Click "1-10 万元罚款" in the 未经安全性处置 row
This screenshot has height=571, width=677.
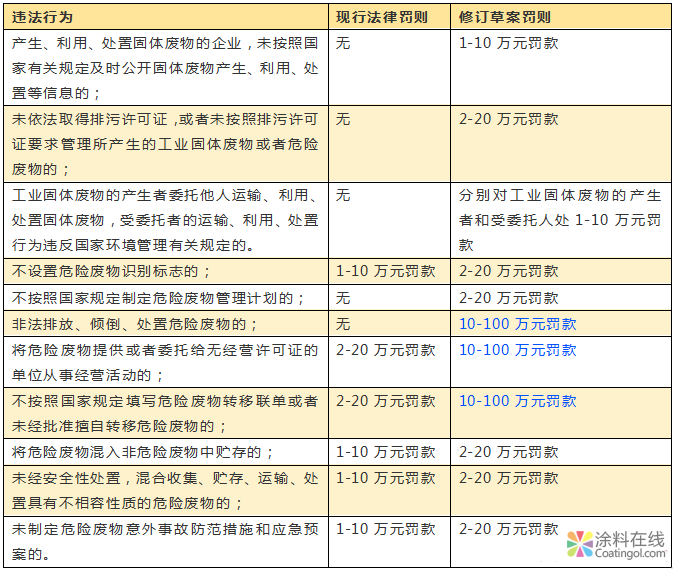386,478
